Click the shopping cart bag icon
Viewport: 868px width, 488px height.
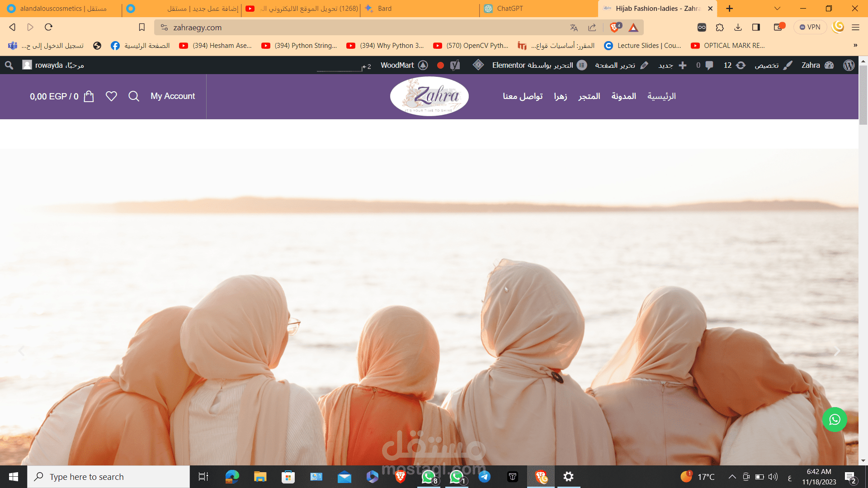(x=89, y=96)
